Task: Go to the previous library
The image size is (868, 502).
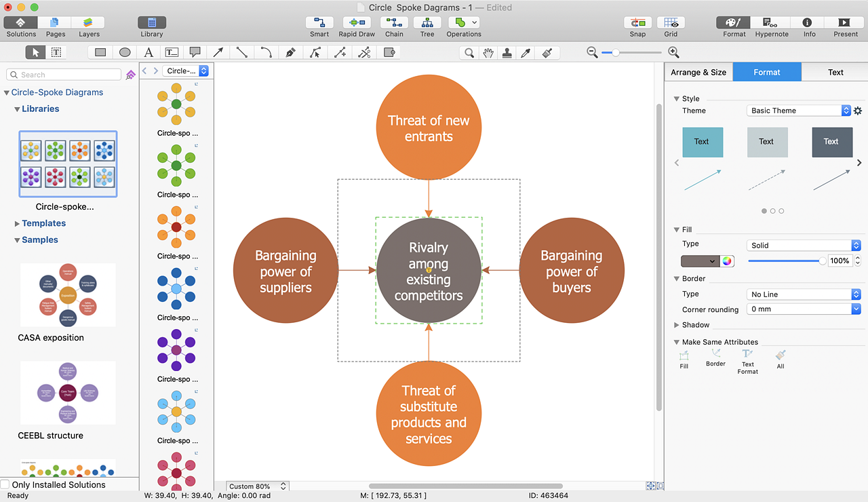Action: [144, 71]
